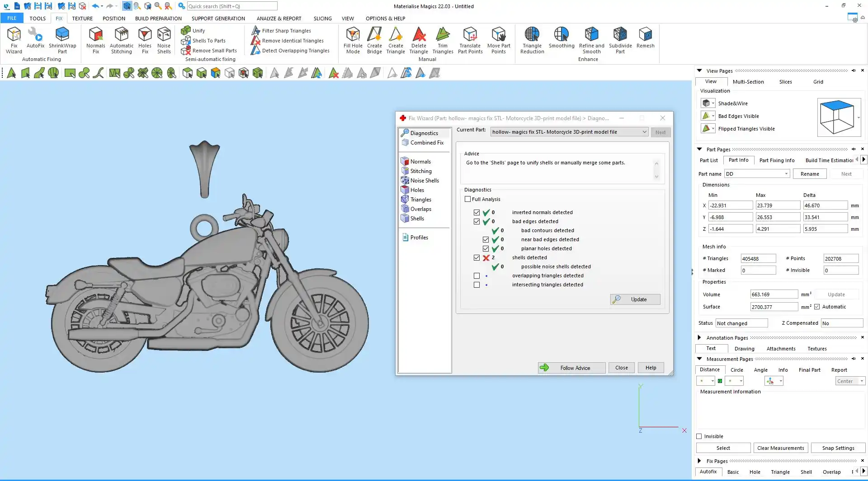
Task: Click the Quick search field
Action: point(231,6)
